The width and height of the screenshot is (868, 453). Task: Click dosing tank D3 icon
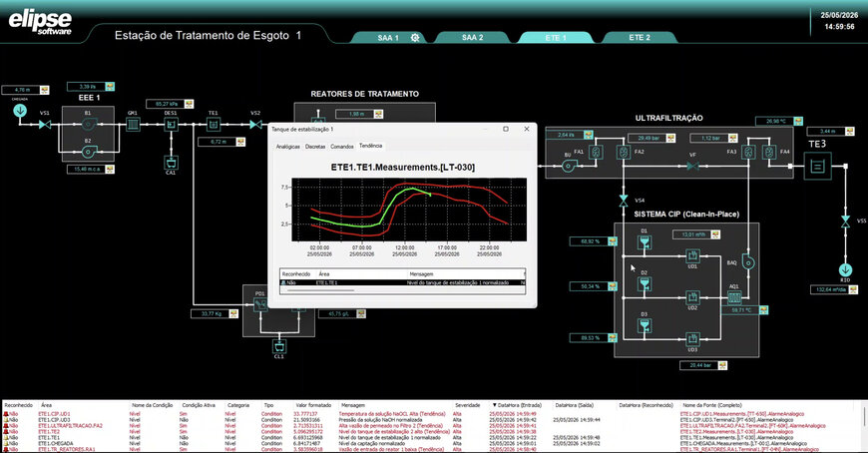645,325
